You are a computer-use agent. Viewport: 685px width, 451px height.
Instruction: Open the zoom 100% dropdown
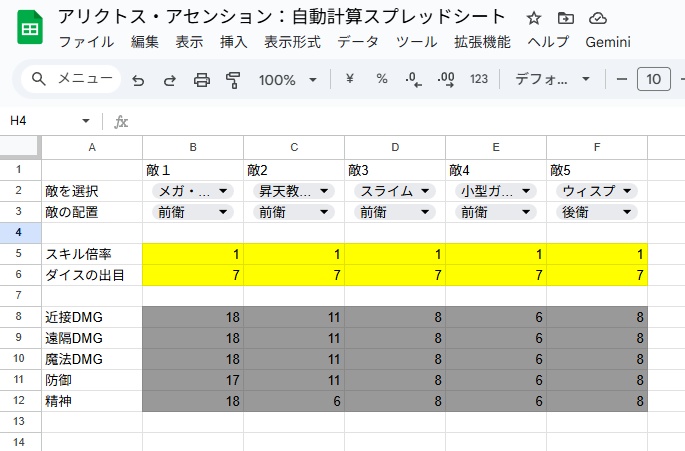pos(288,80)
